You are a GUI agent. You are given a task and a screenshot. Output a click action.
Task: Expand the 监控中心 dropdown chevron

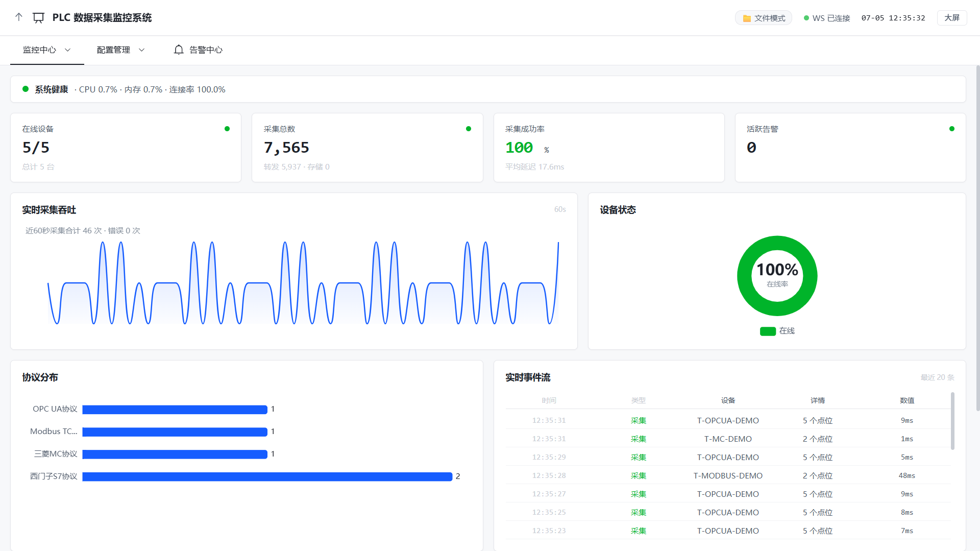pos(68,50)
